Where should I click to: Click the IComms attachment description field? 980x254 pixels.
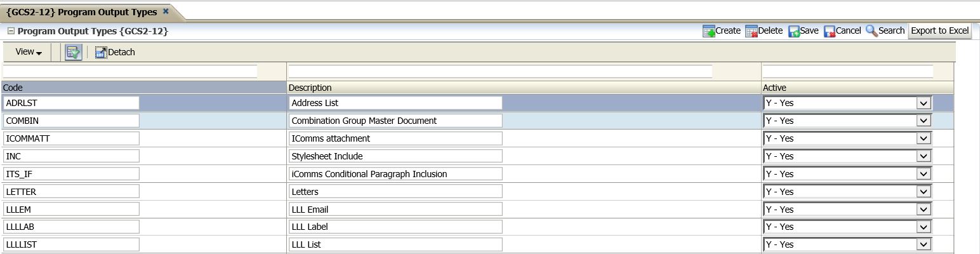[x=395, y=138]
